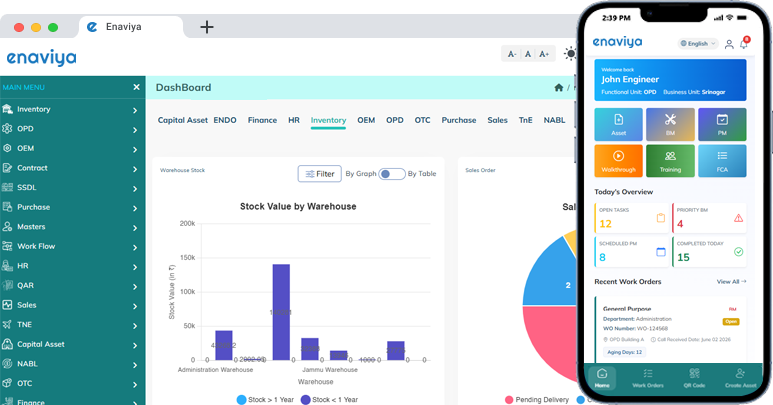Tap Work Orders in phone nav
The image size is (773, 405).
point(648,378)
